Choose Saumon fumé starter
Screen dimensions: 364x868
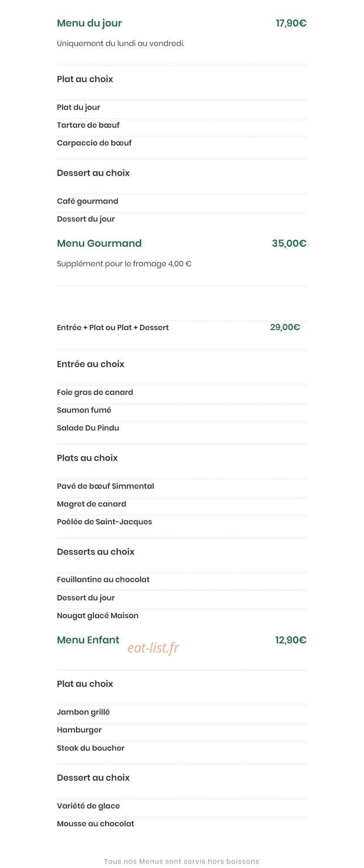[84, 410]
